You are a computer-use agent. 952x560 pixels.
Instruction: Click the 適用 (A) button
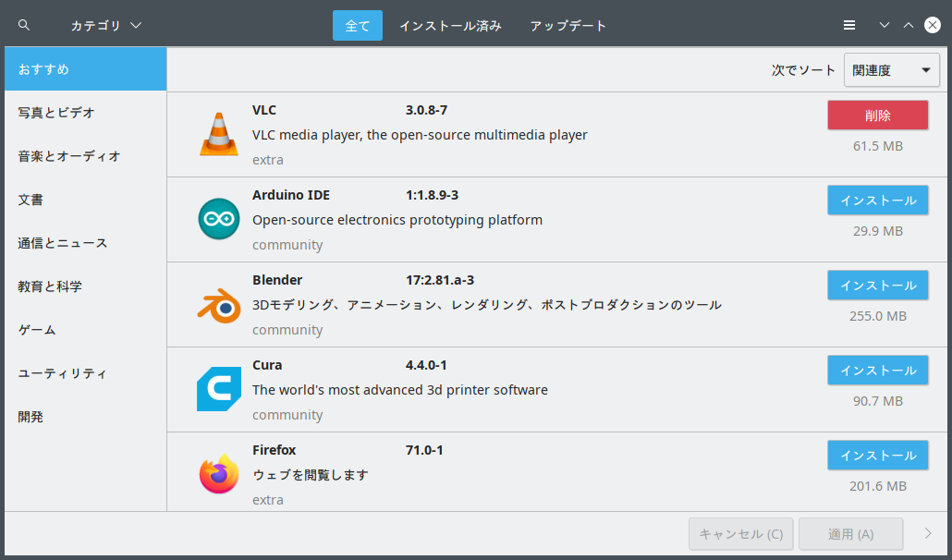click(x=850, y=534)
